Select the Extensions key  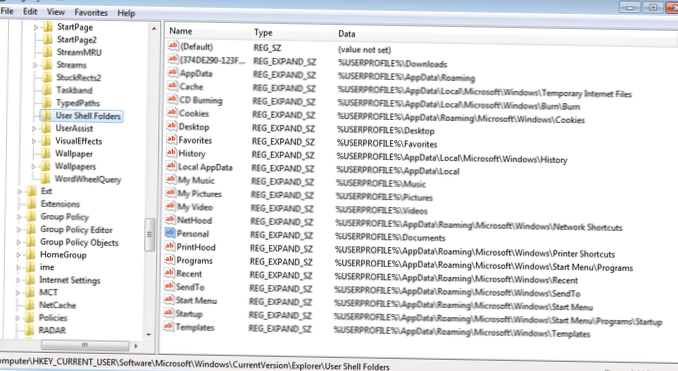tap(60, 204)
